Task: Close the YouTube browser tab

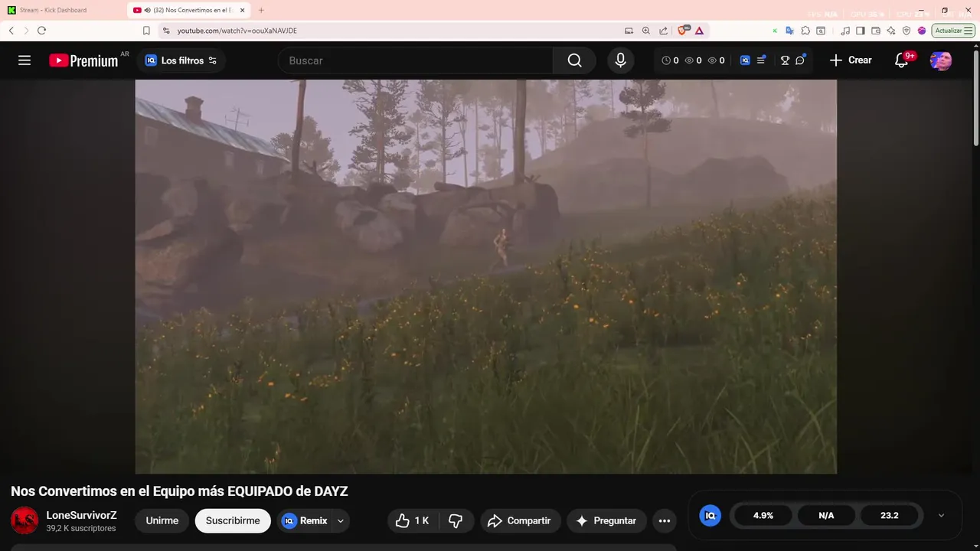Action: 242,10
